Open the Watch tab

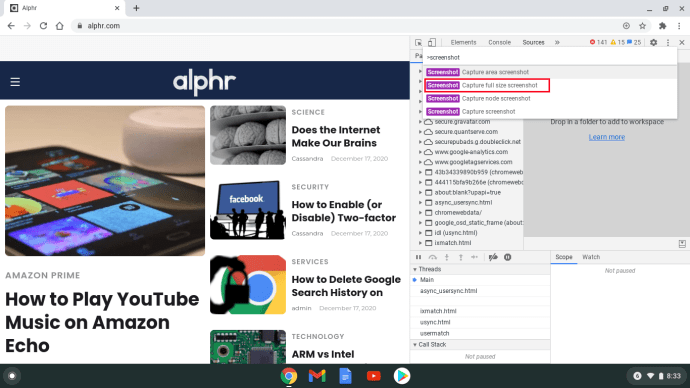coord(591,257)
